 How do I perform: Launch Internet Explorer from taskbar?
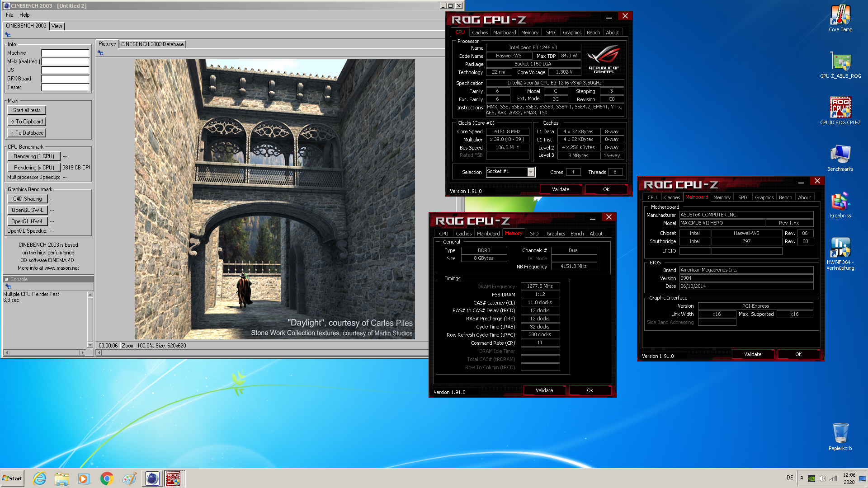(40, 479)
